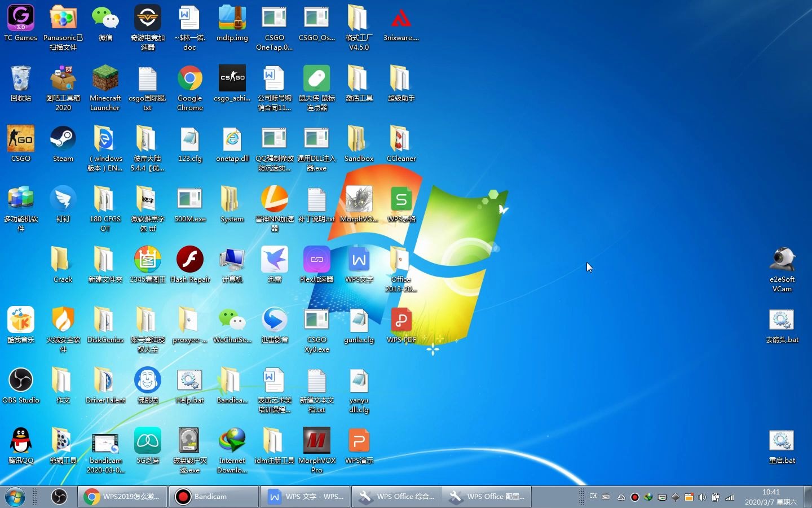This screenshot has width=812, height=508.
Task: Click the volume speaker tray icon
Action: (702, 497)
